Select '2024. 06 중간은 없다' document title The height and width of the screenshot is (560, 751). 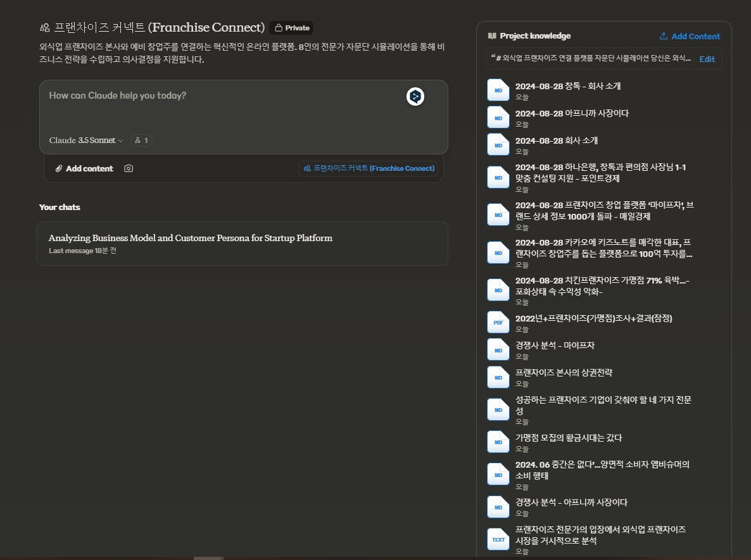tap(603, 470)
